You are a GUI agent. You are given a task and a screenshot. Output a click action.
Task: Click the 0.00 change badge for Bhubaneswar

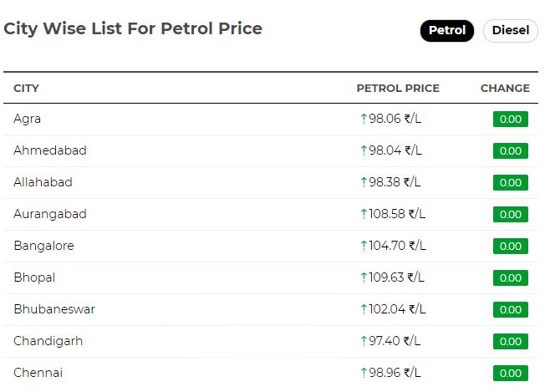point(511,309)
